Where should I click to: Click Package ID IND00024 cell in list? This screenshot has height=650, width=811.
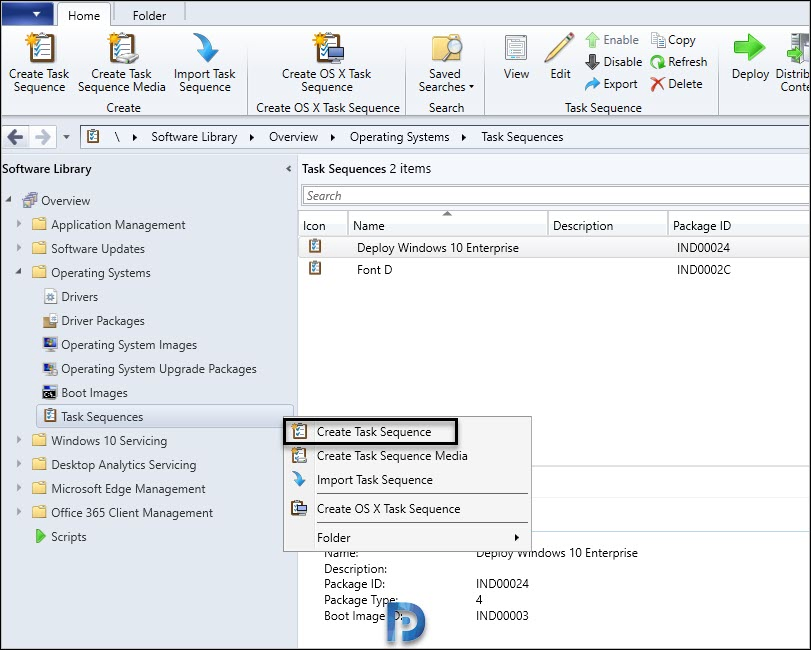(703, 248)
